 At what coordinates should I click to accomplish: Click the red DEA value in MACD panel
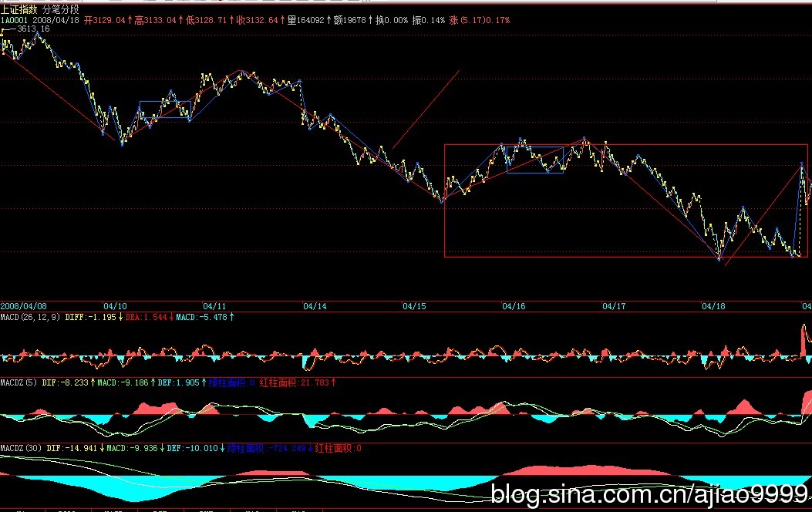coord(153,317)
